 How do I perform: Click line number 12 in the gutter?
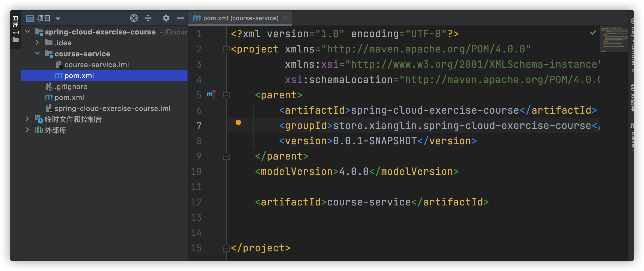pyautogui.click(x=196, y=202)
